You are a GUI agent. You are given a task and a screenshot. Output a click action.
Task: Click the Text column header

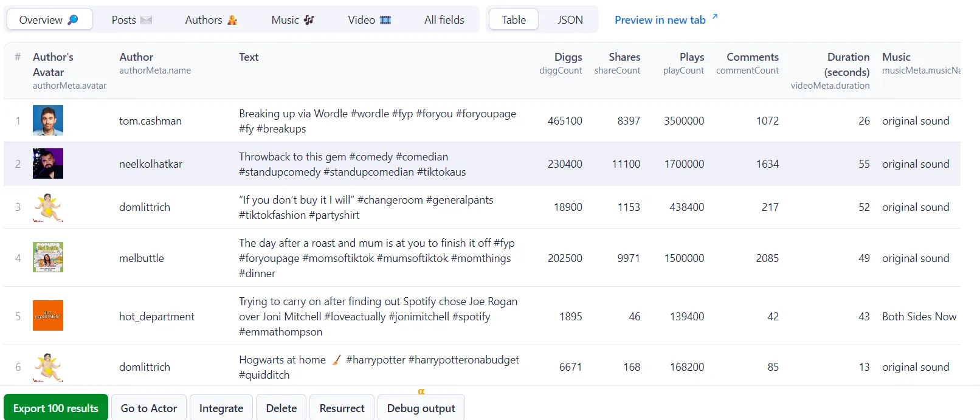pyautogui.click(x=249, y=57)
